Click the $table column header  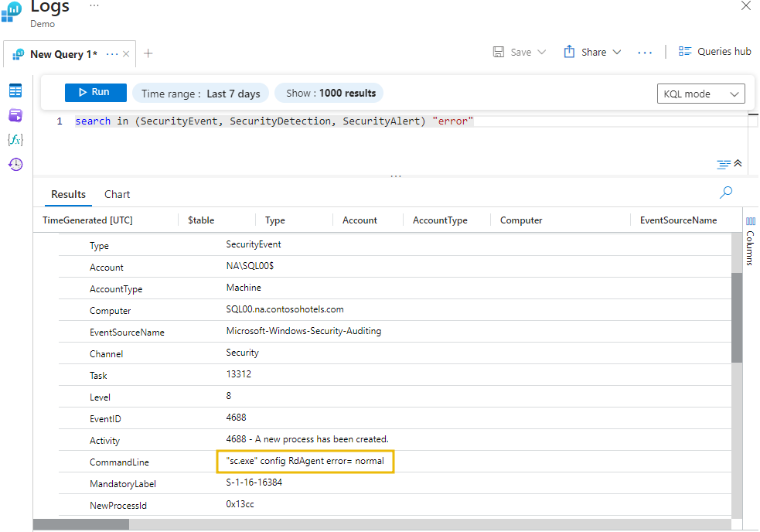(x=201, y=220)
